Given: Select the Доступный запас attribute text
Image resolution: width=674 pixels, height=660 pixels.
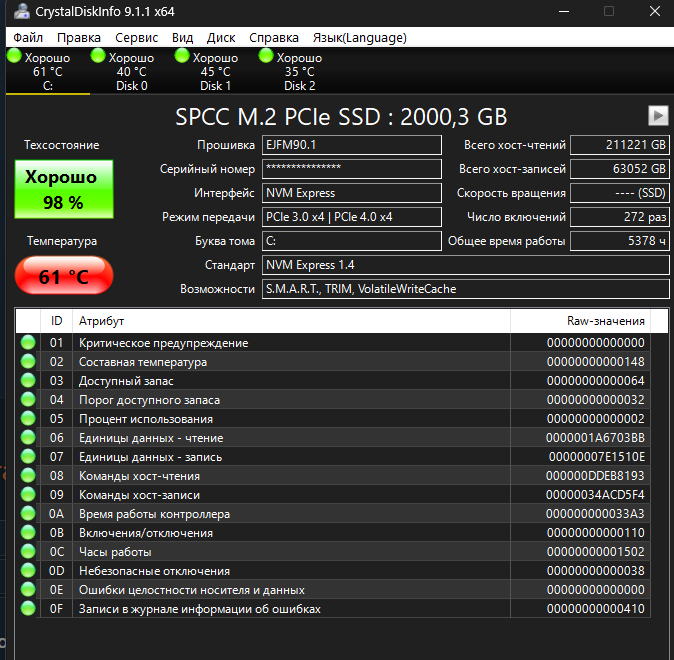Looking at the screenshot, I should tap(126, 381).
